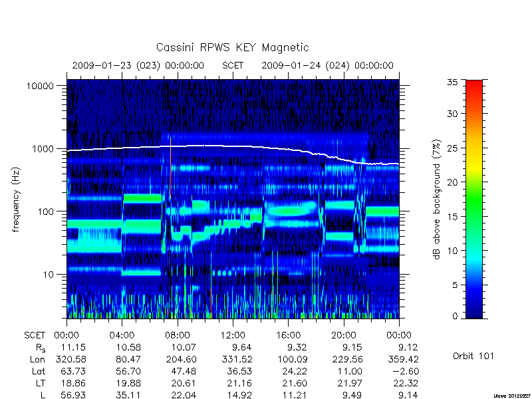Screen dimensions: 532x399
Task: Click the latitude value '56.70'
Action: (x=128, y=372)
